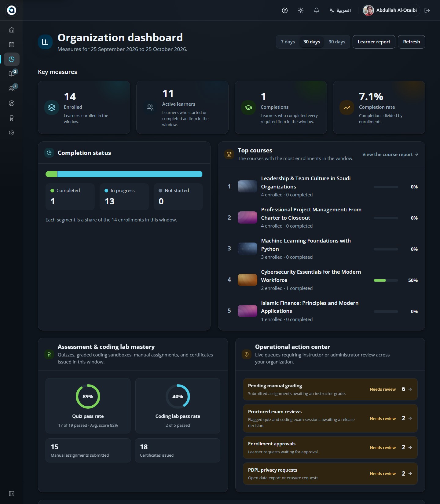Click the Machine Learning Foundations with Python title

coord(306,245)
